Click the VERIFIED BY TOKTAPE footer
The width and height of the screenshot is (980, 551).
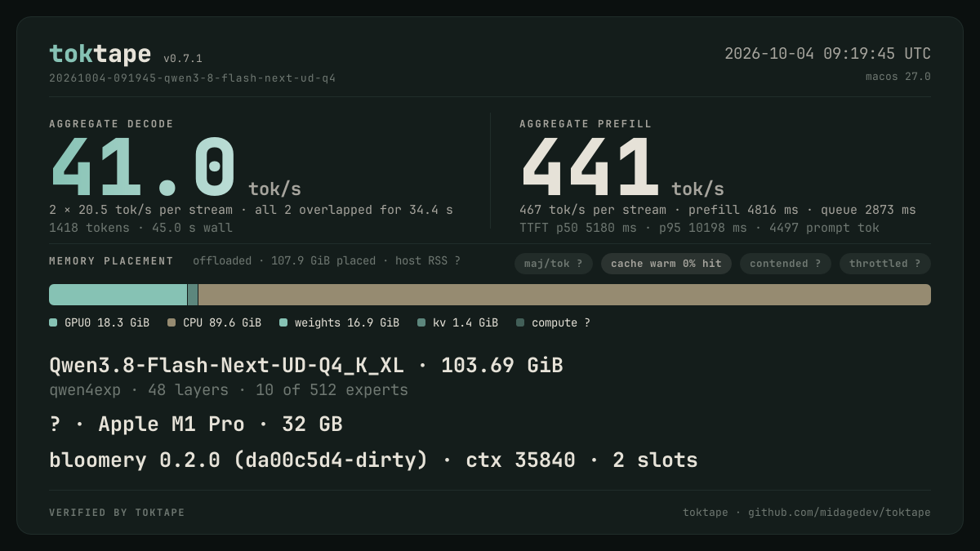point(117,513)
